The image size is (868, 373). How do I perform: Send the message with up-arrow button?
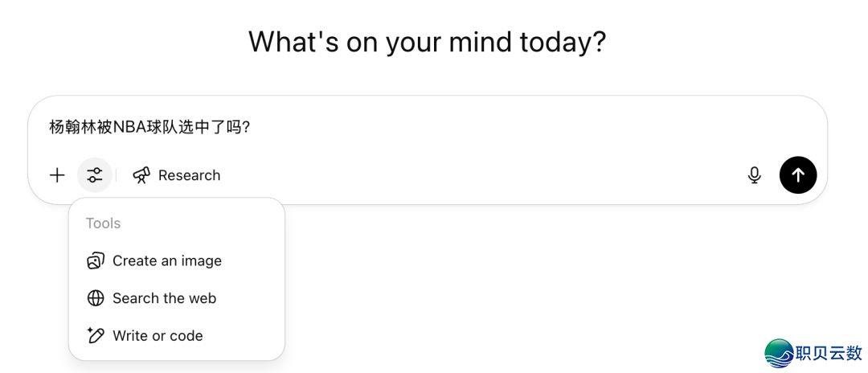click(798, 175)
